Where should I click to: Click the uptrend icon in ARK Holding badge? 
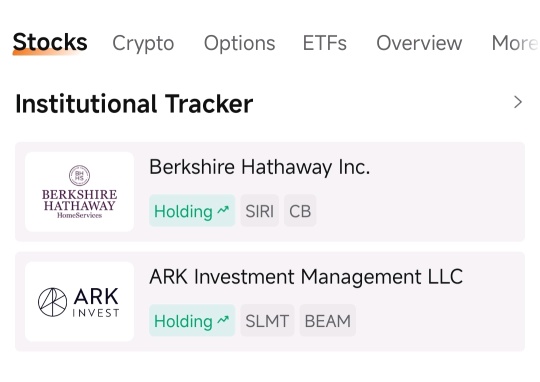(x=223, y=320)
